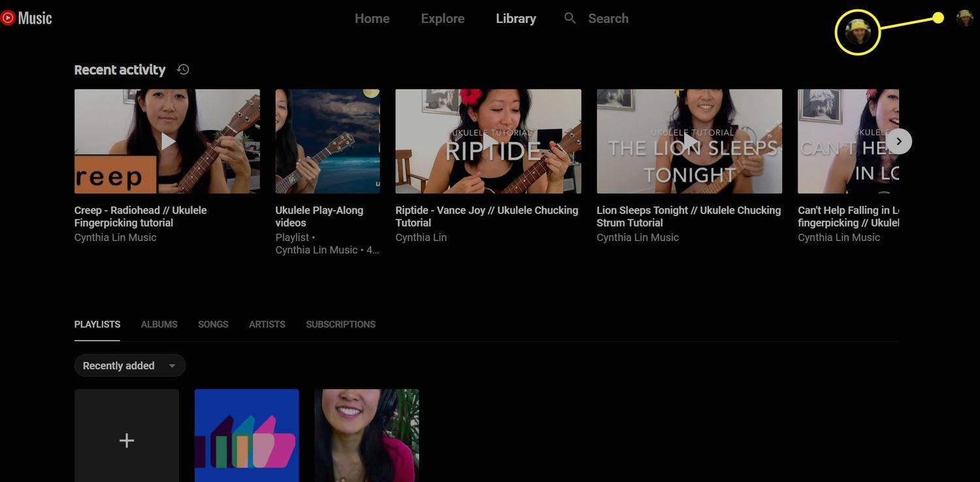Click the YouTube Music logo
The image size is (980, 482).
click(26, 18)
